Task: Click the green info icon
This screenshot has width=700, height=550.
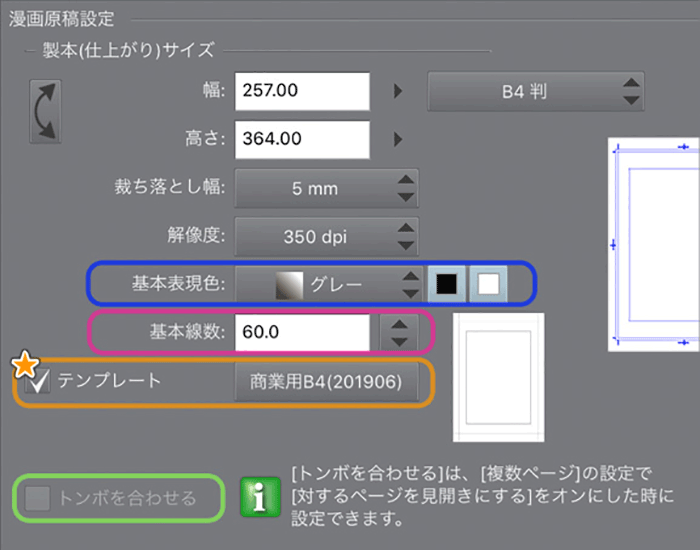Action: pos(260,497)
